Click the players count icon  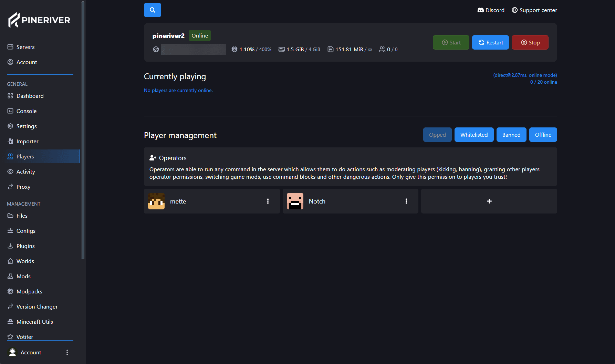pyautogui.click(x=382, y=49)
